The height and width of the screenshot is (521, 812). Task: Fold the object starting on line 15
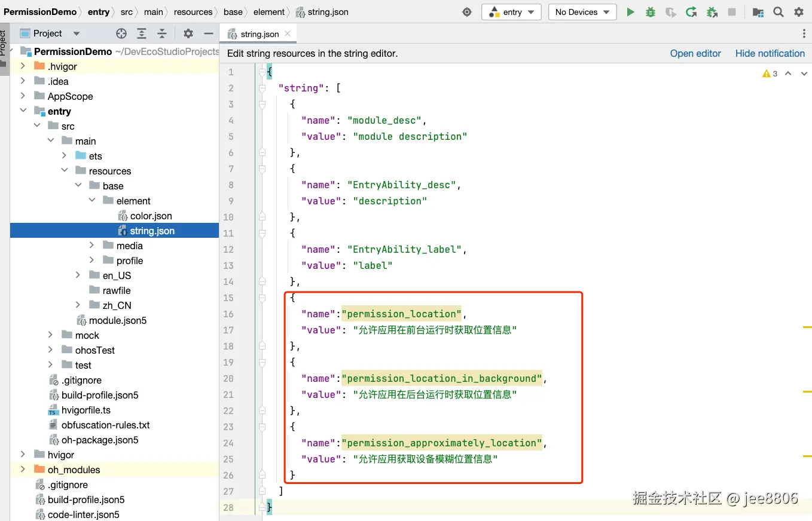(x=262, y=298)
